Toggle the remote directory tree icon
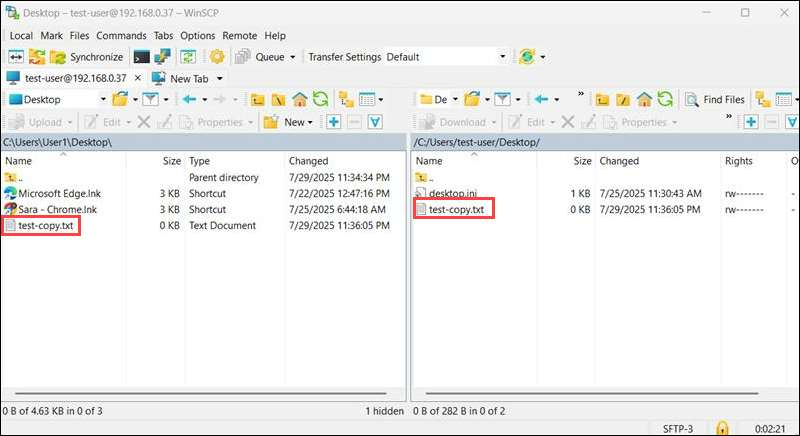800x436 pixels. click(763, 99)
